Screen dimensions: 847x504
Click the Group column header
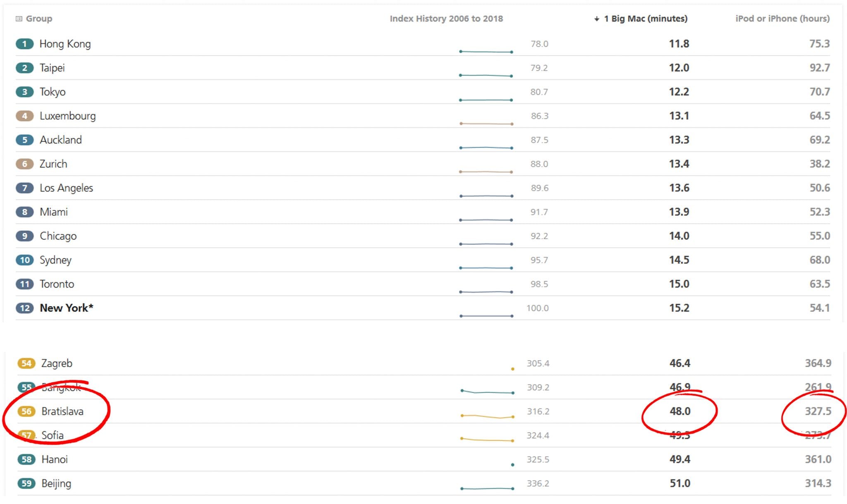pos(39,19)
